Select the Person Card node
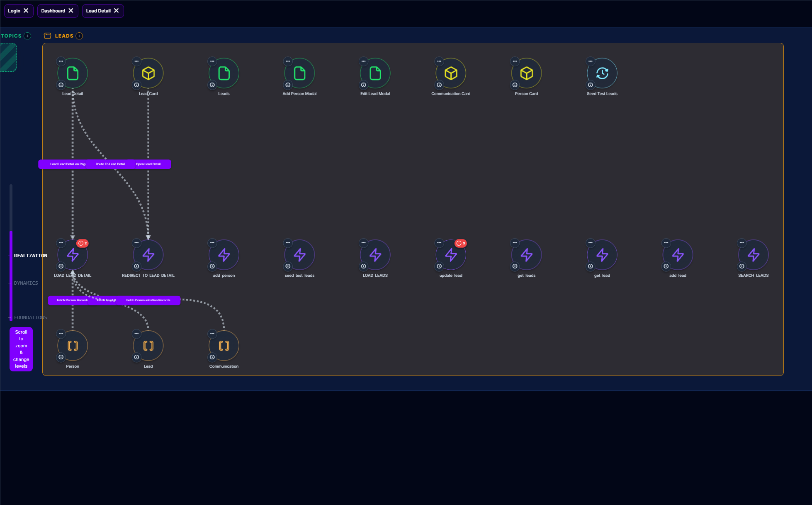The height and width of the screenshot is (505, 812). click(x=527, y=73)
